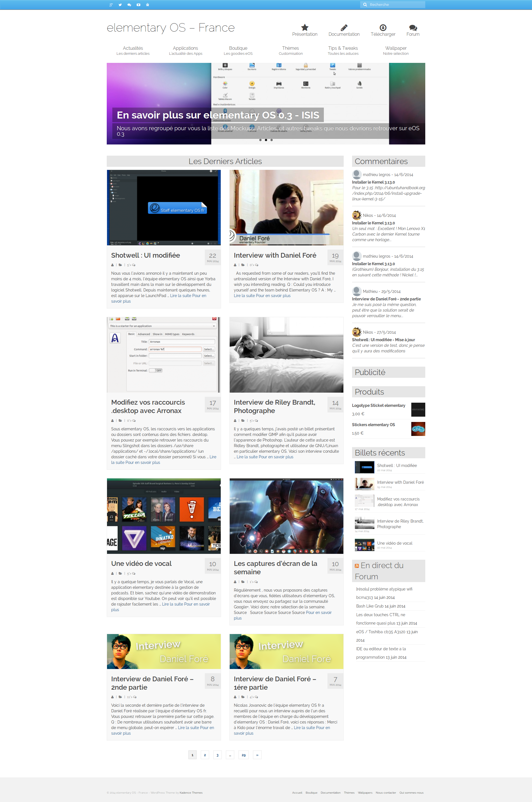
Task: Open the Shotwell : UI modifiée article title
Action: coord(146,255)
